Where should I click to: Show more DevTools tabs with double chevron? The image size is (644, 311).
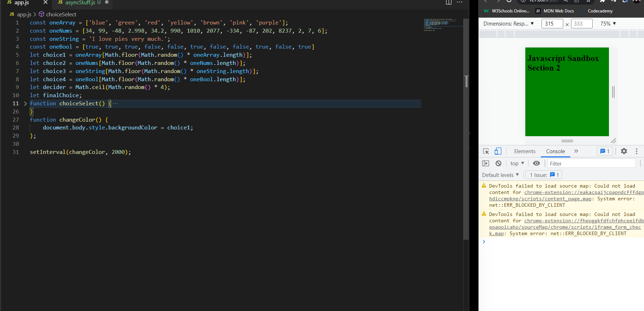(x=576, y=151)
